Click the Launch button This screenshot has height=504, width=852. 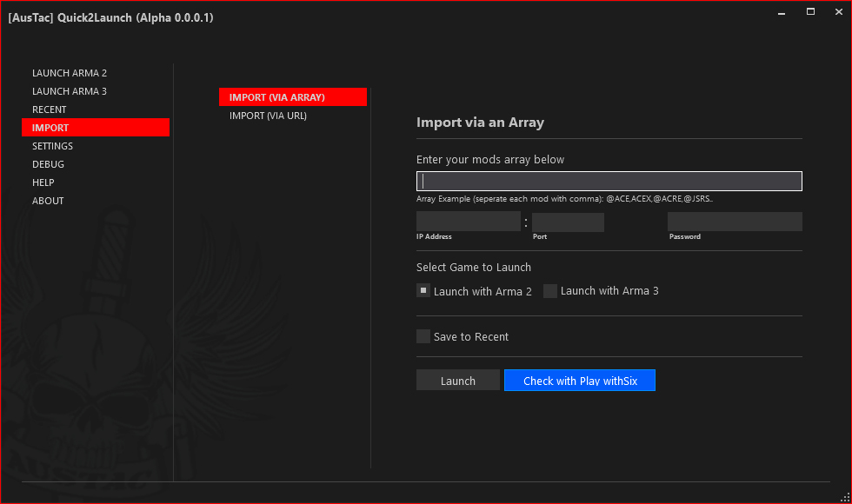458,381
